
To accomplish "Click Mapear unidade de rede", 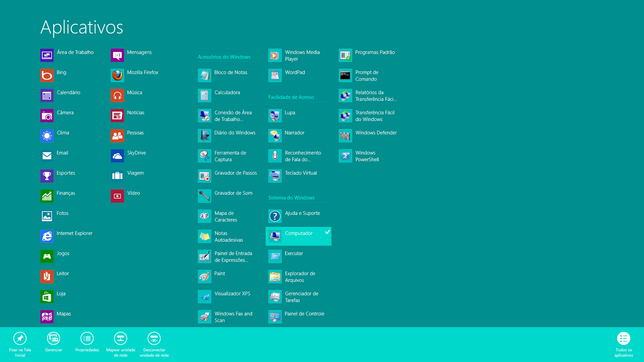I will 121,344.
